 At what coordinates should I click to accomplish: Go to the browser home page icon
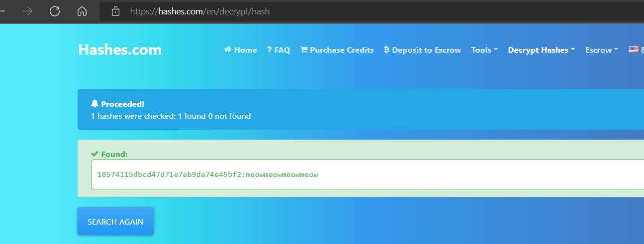82,11
